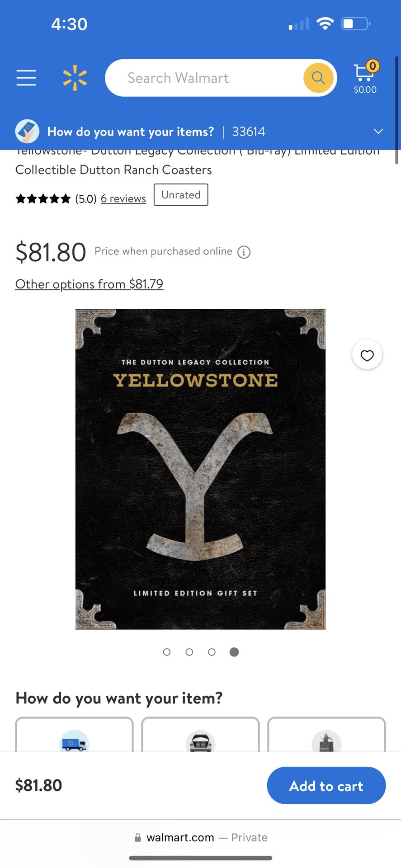
Task: Click the Unrated badge
Action: (x=181, y=194)
